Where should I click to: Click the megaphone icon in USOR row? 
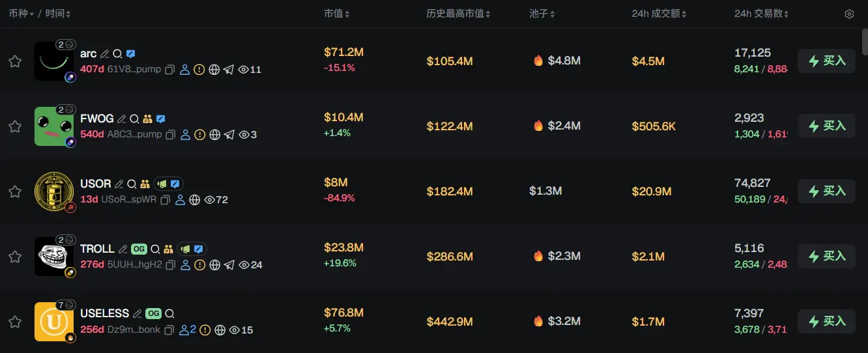tap(162, 184)
